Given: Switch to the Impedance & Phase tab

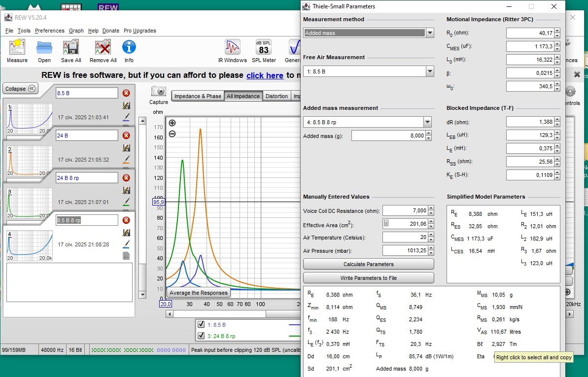Looking at the screenshot, I should [x=198, y=96].
